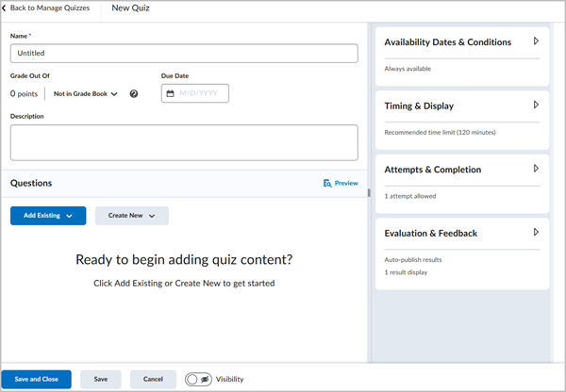566x392 pixels.
Task: Expand Availability Dates & Conditions panel
Action: point(536,41)
